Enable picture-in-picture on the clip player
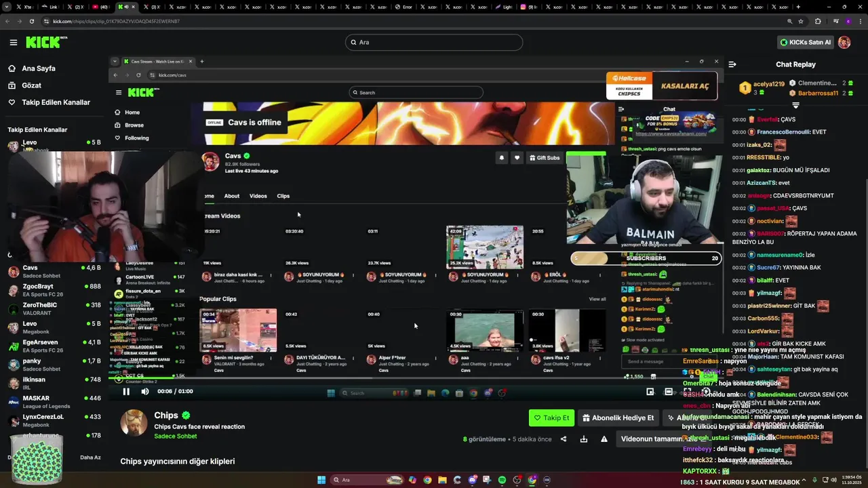Image resolution: width=868 pixels, height=488 pixels. 650,391
